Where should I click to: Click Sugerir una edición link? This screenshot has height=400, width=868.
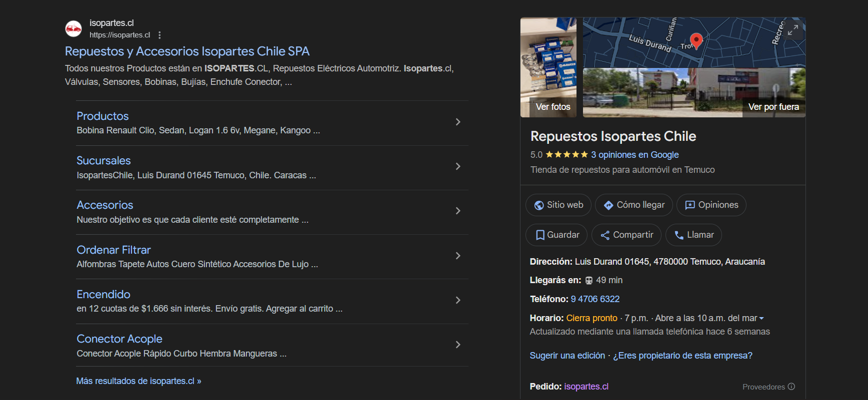tap(567, 356)
